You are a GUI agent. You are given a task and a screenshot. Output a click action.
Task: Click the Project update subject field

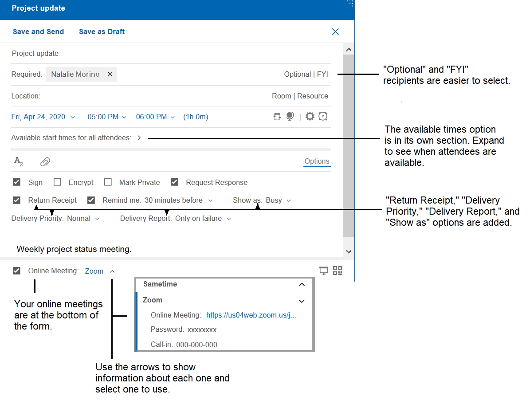[171, 53]
